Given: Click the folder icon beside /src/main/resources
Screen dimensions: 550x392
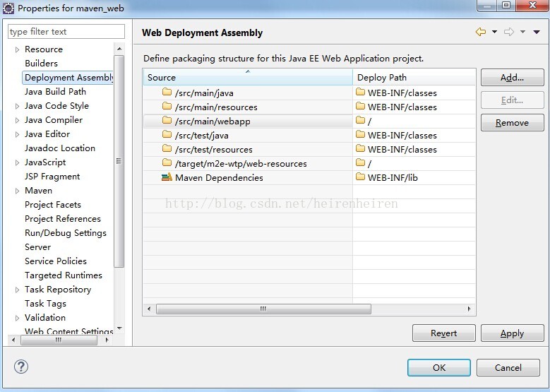Looking at the screenshot, I should 167,107.
